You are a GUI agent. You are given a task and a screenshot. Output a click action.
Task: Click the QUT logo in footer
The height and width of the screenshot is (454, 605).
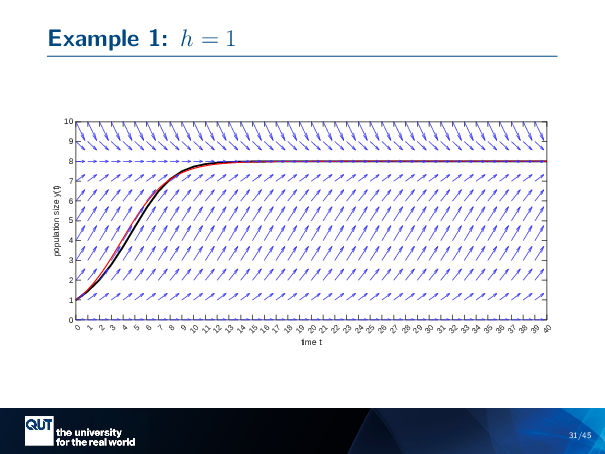[x=38, y=427]
